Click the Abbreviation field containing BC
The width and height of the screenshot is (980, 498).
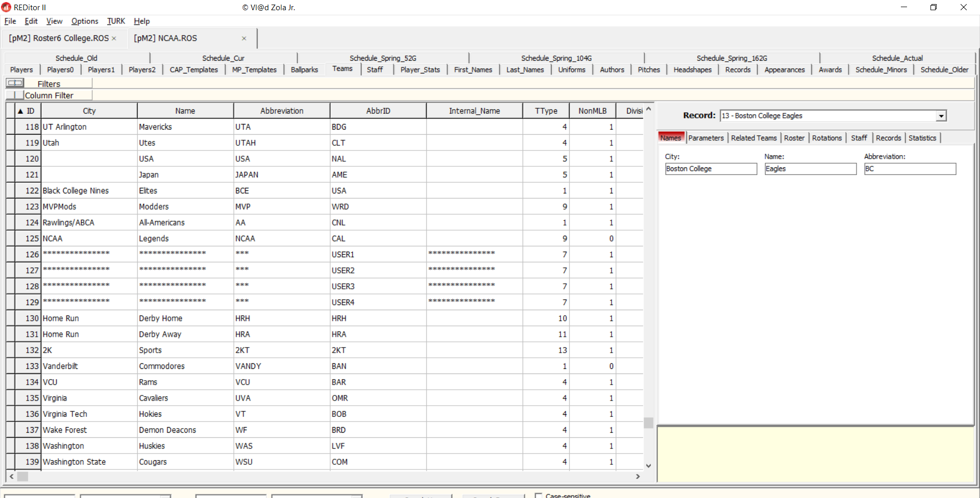pos(910,169)
